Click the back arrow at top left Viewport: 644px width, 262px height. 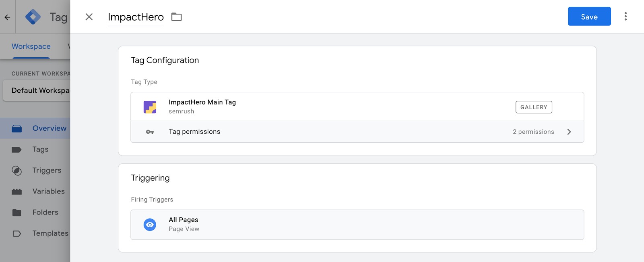(x=7, y=17)
